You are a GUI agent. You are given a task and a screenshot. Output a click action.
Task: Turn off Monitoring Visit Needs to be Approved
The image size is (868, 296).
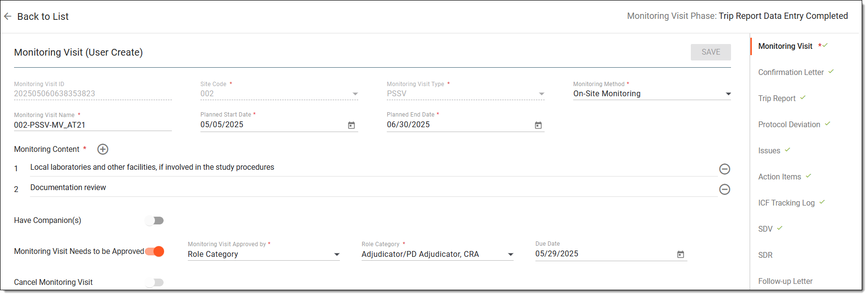click(x=154, y=252)
